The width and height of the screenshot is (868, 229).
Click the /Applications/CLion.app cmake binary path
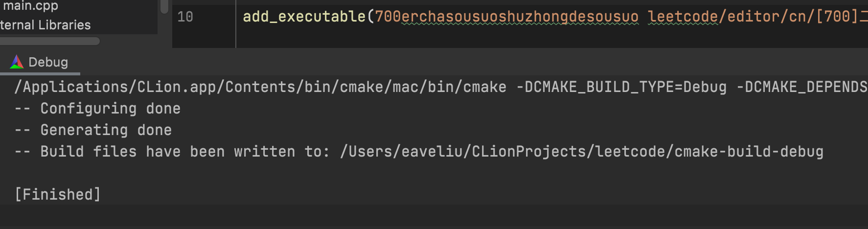click(260, 87)
